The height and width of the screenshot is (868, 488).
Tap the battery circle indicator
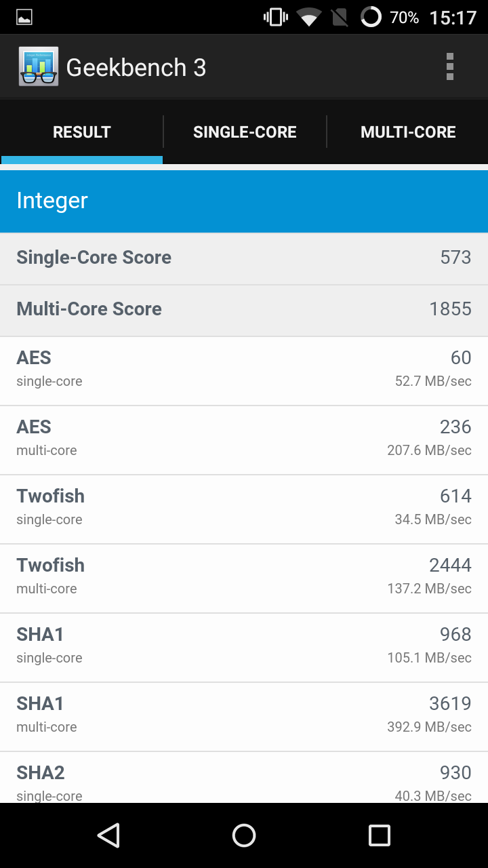(x=371, y=17)
